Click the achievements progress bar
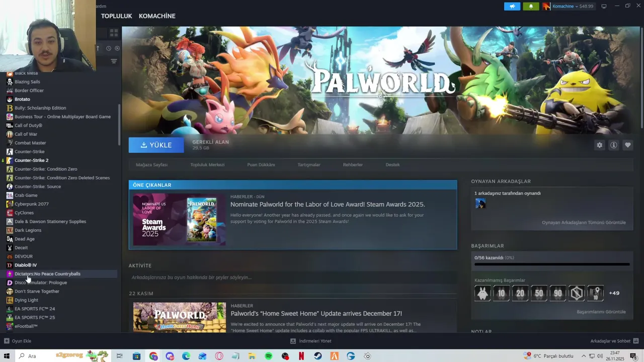The height and width of the screenshot is (362, 644). [552, 264]
